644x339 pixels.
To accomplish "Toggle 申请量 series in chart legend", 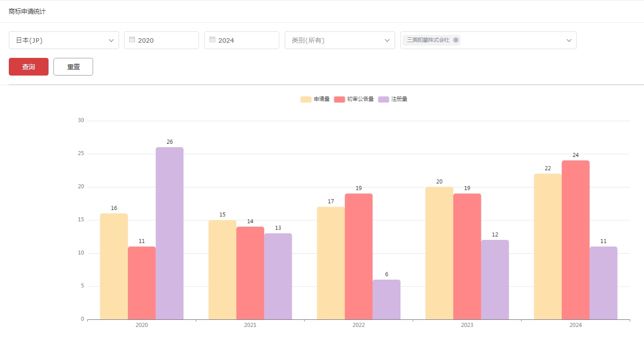I will [315, 99].
